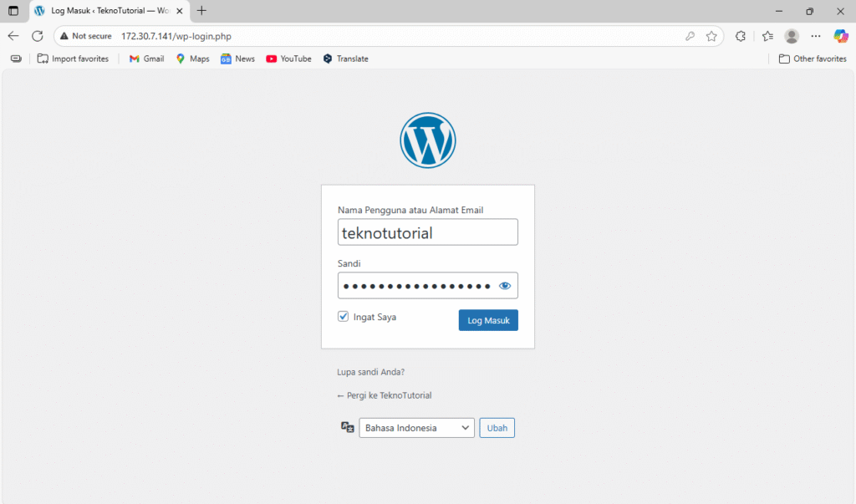Toggle the Ingat Saya checkbox

343,317
